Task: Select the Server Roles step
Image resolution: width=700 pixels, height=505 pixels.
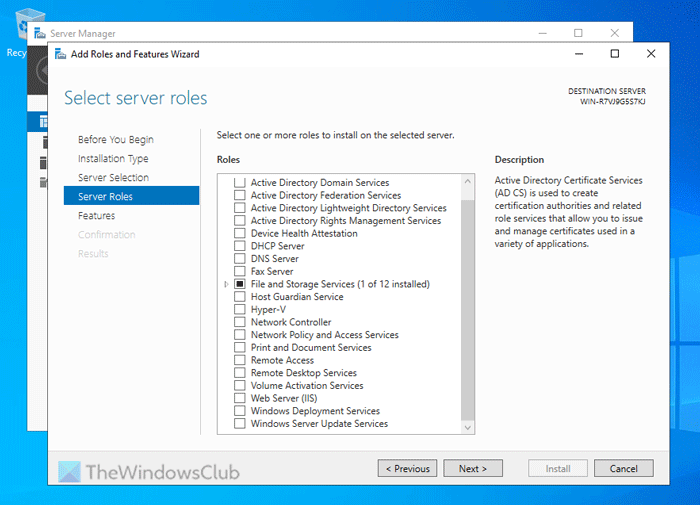Action: (131, 196)
